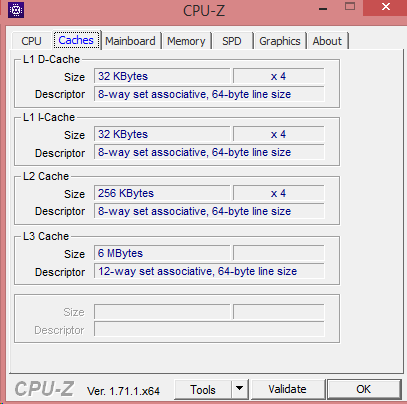Go to the Graphics tab
407x404 pixels.
280,41
